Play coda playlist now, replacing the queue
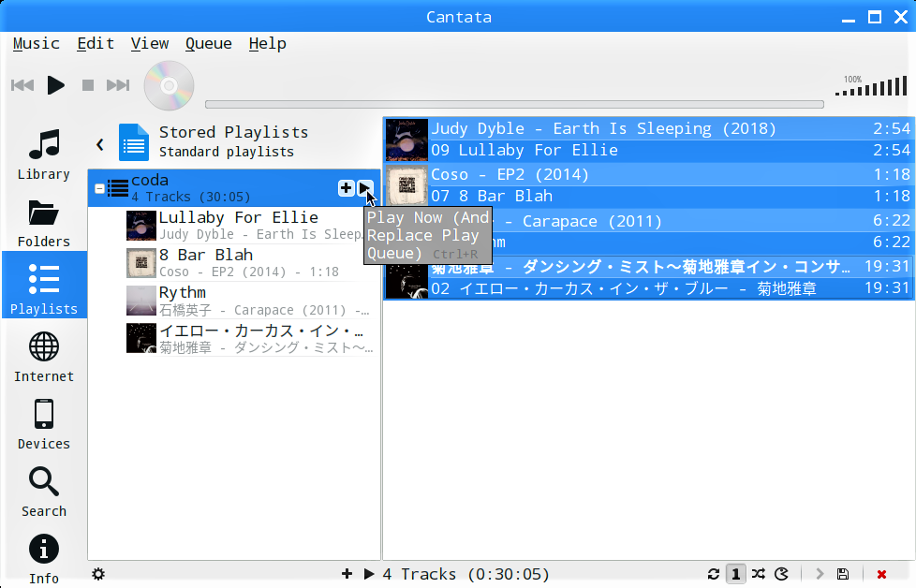 (365, 188)
